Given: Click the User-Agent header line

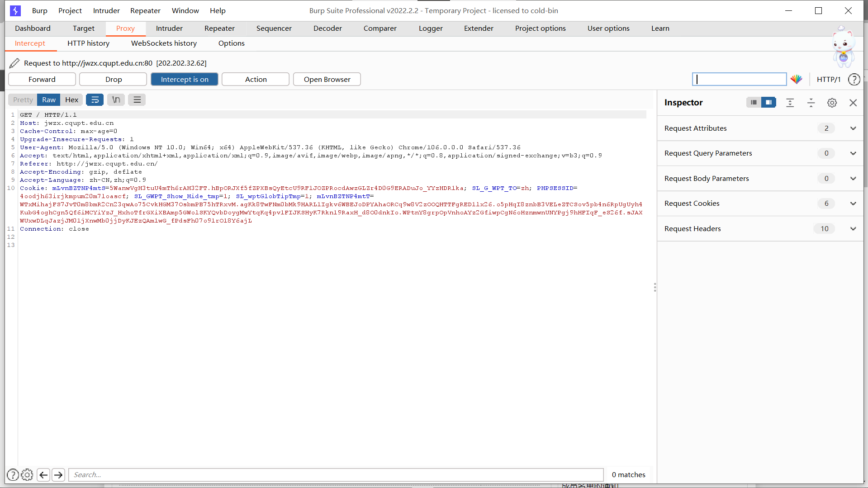Looking at the screenshot, I should coord(270,147).
